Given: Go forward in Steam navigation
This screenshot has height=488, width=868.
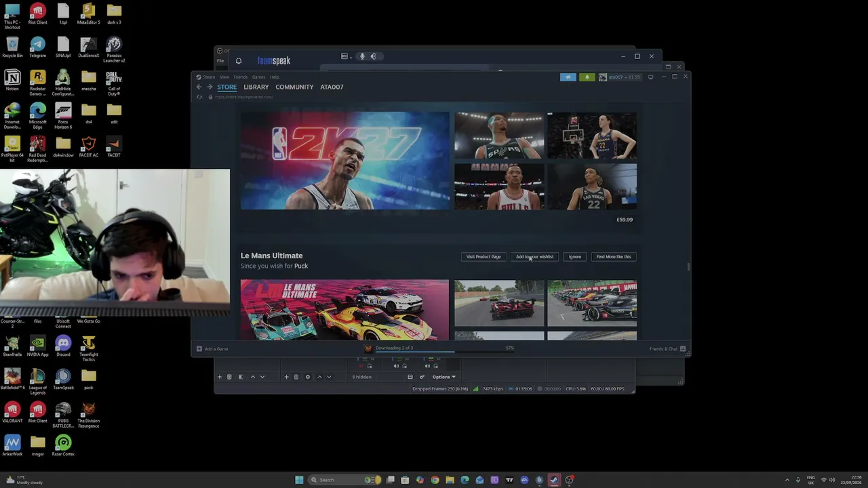Looking at the screenshot, I should 210,87.
